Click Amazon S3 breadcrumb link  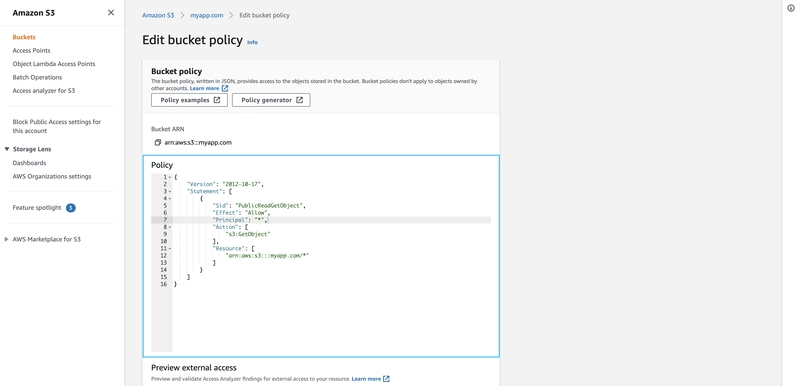(x=158, y=15)
